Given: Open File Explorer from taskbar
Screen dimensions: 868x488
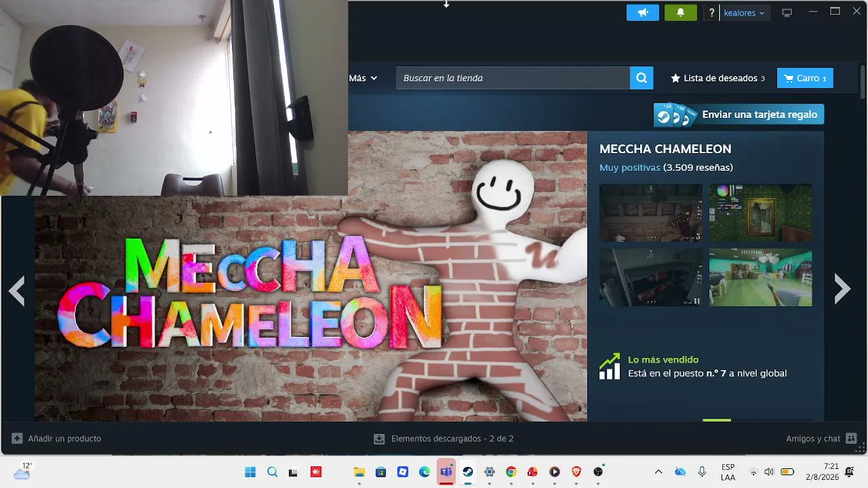Looking at the screenshot, I should (359, 472).
